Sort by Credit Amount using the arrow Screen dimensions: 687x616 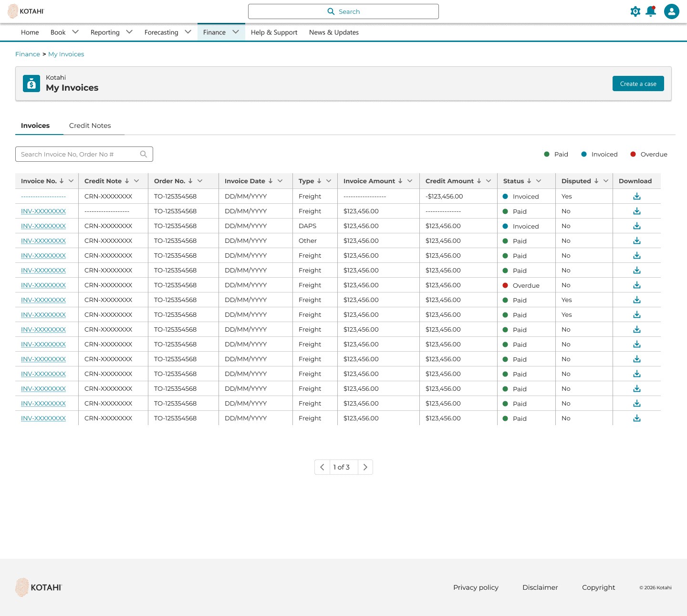[479, 181]
